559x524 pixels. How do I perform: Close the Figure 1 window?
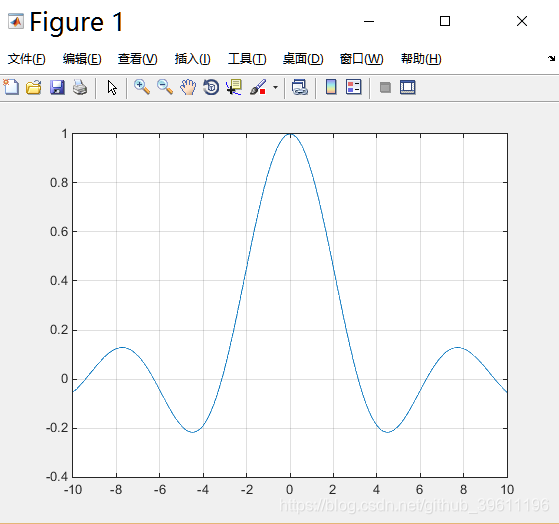coord(522,21)
